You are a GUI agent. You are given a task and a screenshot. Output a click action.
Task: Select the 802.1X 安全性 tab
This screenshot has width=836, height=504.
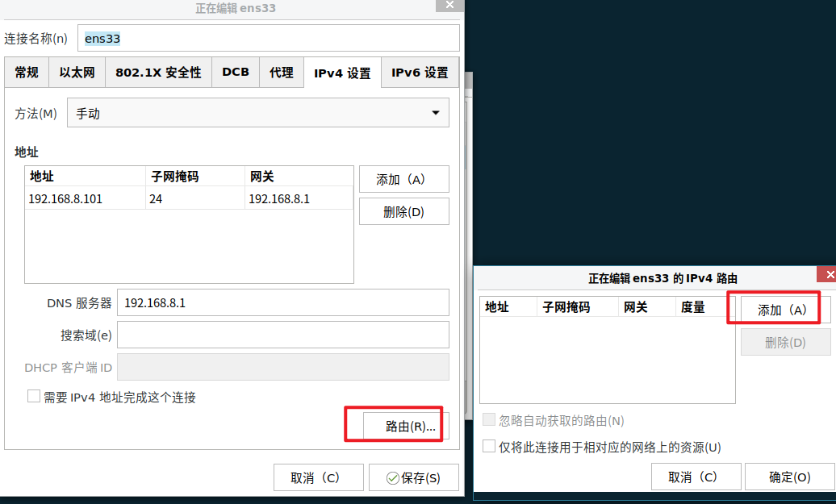point(158,73)
